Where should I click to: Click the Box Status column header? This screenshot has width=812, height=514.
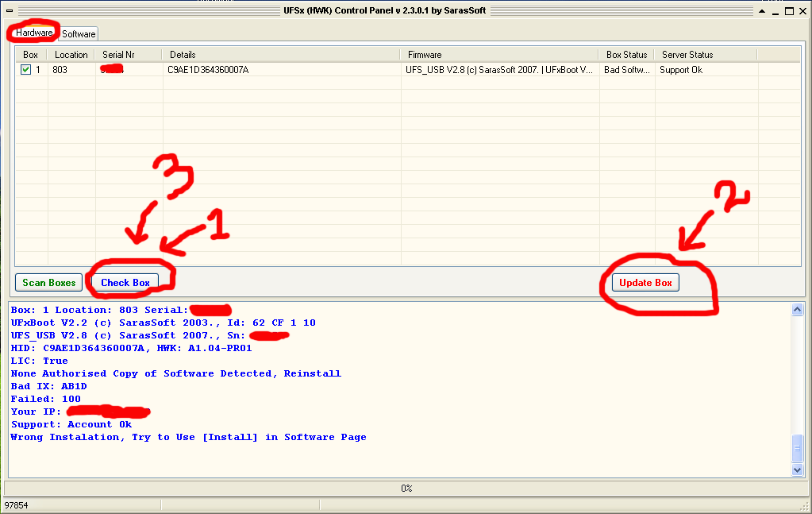[627, 54]
